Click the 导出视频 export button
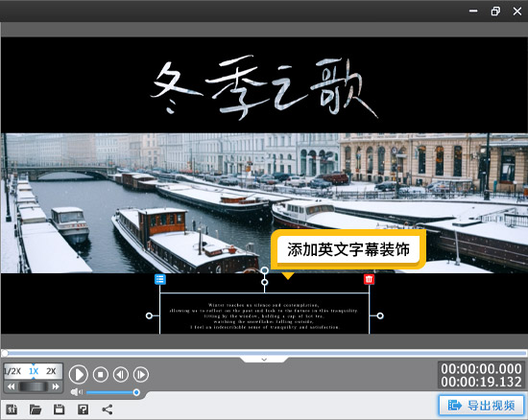The width and height of the screenshot is (528, 420). pyautogui.click(x=482, y=406)
